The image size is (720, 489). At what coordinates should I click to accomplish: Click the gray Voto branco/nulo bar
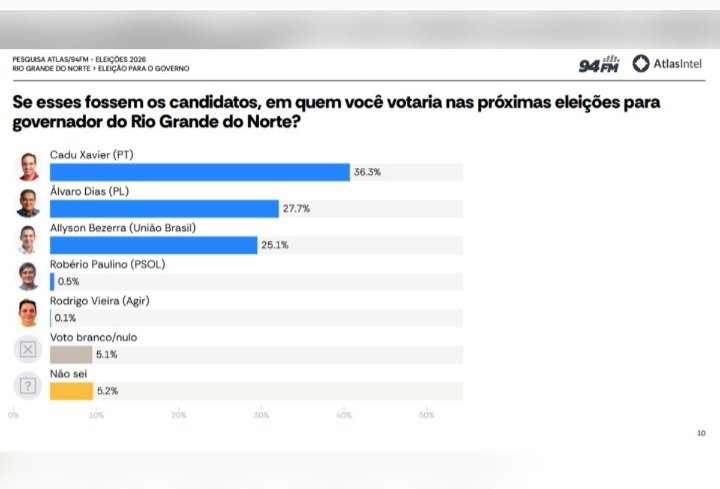71,354
